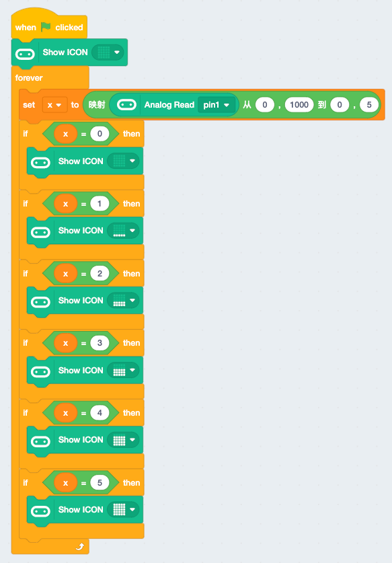
Task: Click micro:bit icon in x = 3 branch
Action: [40, 372]
